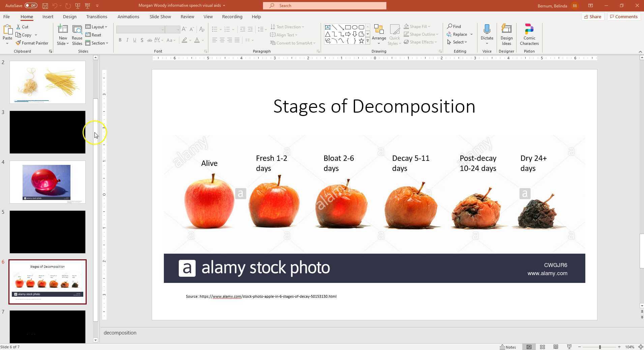Open the font name dropdown
Image resolution: width=644 pixels, height=350 pixels.
pos(163,29)
